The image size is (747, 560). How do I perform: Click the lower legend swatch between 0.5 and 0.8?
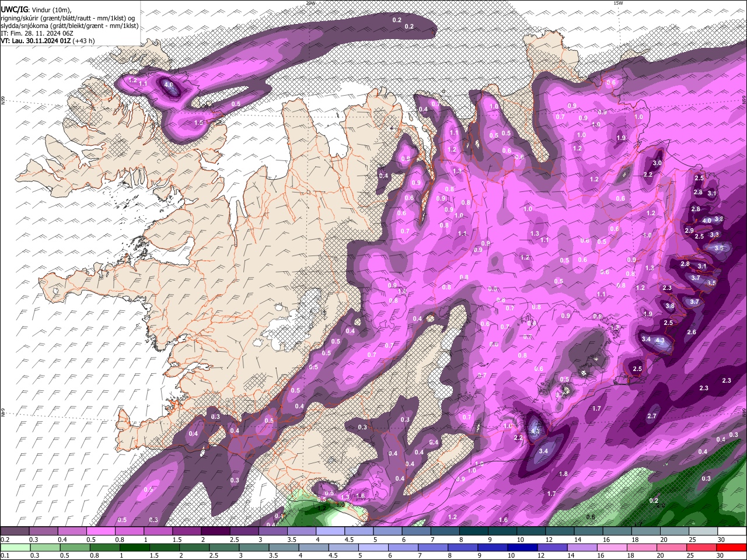[74, 548]
